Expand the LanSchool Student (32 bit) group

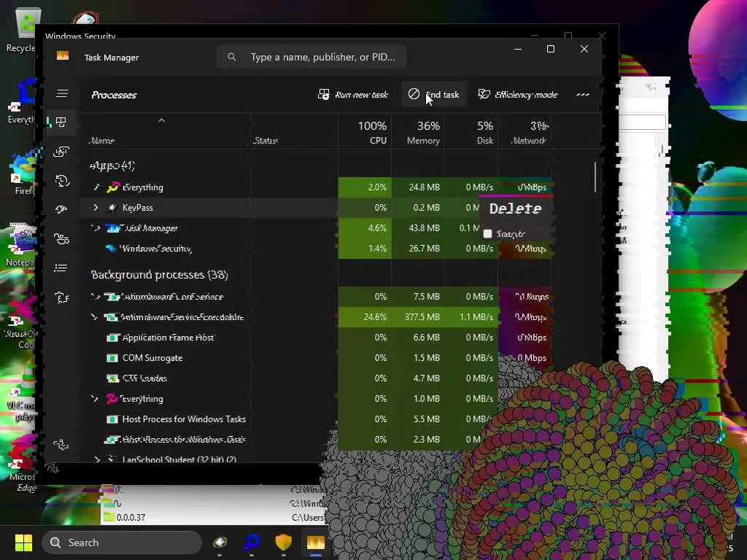pyautogui.click(x=97, y=459)
